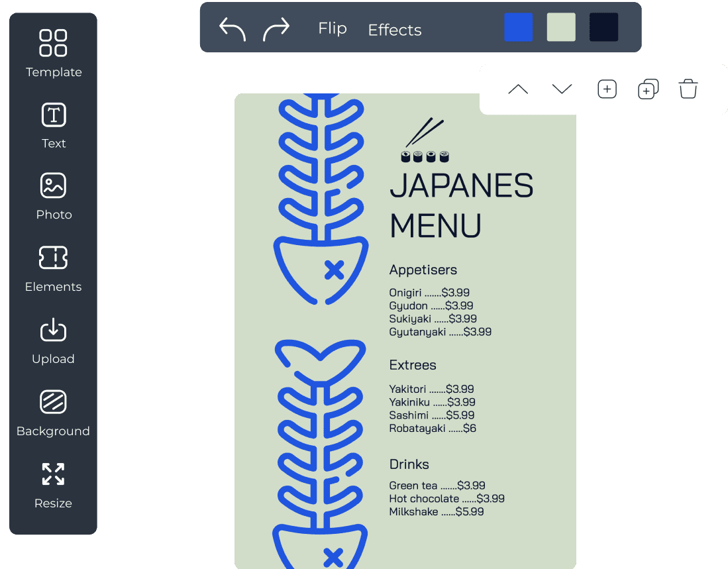Open the Background settings
Screen dimensions: 728x569
(x=54, y=413)
